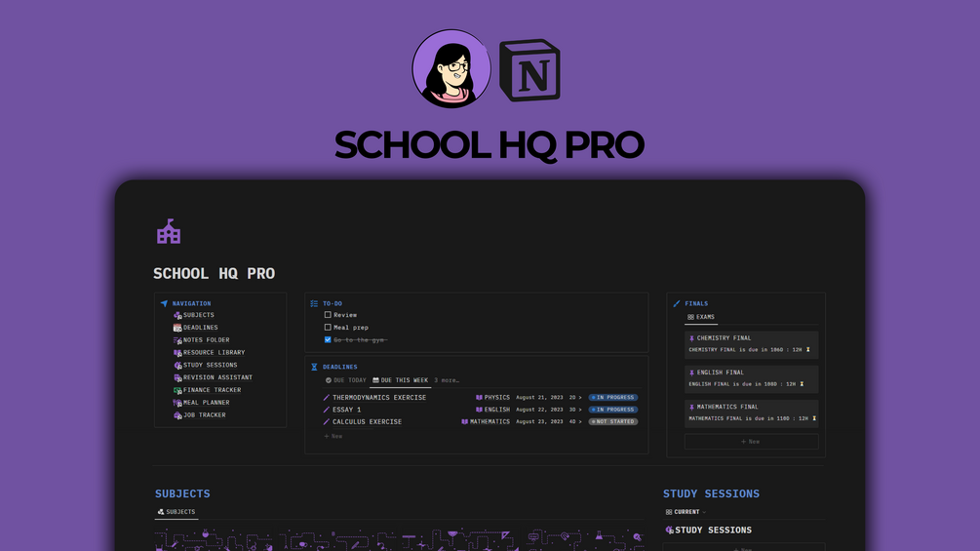The width and height of the screenshot is (980, 551).
Task: Click the pencil icon beside Thermodynamics Exercise
Action: 327,397
